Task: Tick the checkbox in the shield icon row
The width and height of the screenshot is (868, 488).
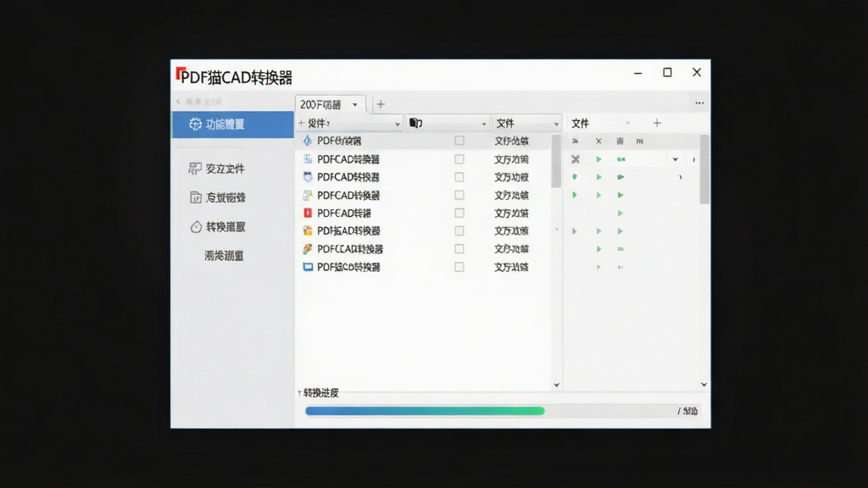Action: pos(459,177)
